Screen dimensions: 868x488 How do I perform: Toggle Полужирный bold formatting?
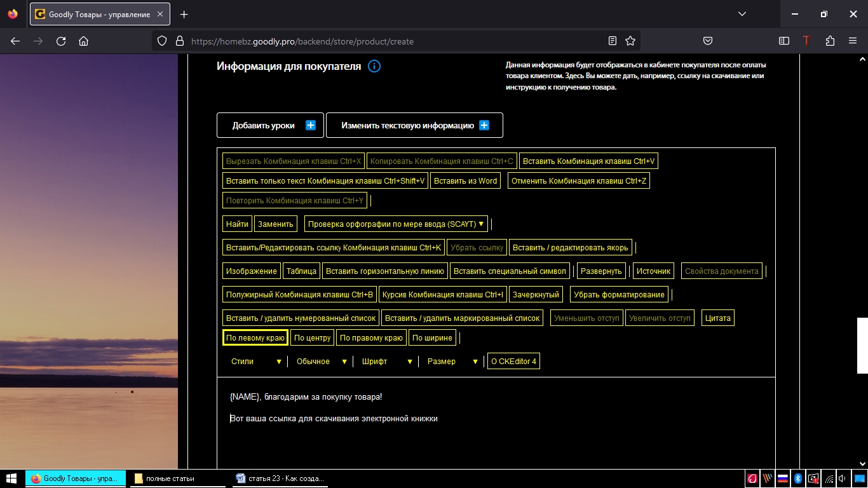[300, 295]
